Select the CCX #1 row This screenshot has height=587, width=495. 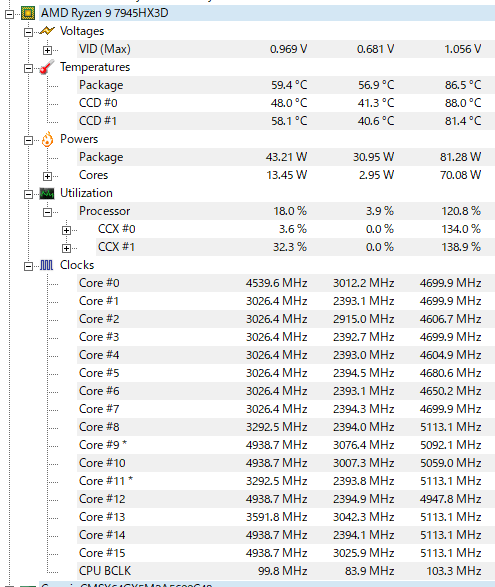[295, 247]
